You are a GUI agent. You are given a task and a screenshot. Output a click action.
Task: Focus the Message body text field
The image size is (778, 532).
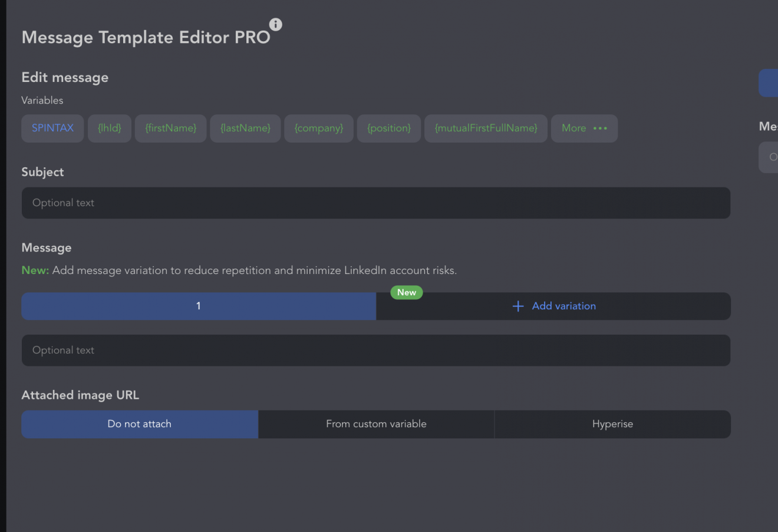point(375,351)
